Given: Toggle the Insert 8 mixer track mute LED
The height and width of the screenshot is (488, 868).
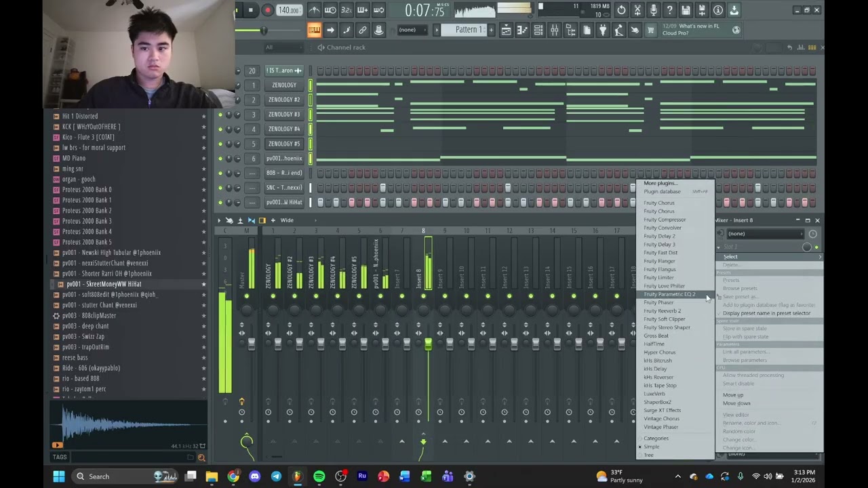Looking at the screenshot, I should point(424,296).
